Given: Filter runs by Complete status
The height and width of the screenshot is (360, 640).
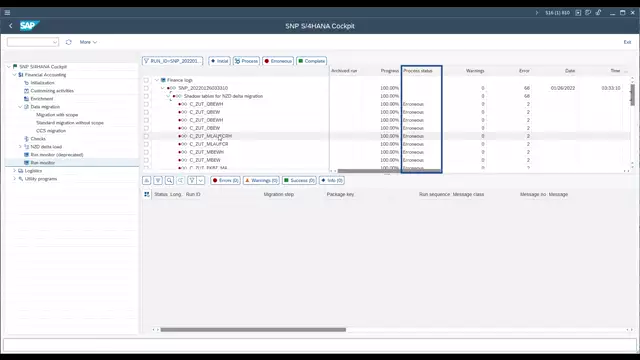Looking at the screenshot, I should [x=311, y=61].
